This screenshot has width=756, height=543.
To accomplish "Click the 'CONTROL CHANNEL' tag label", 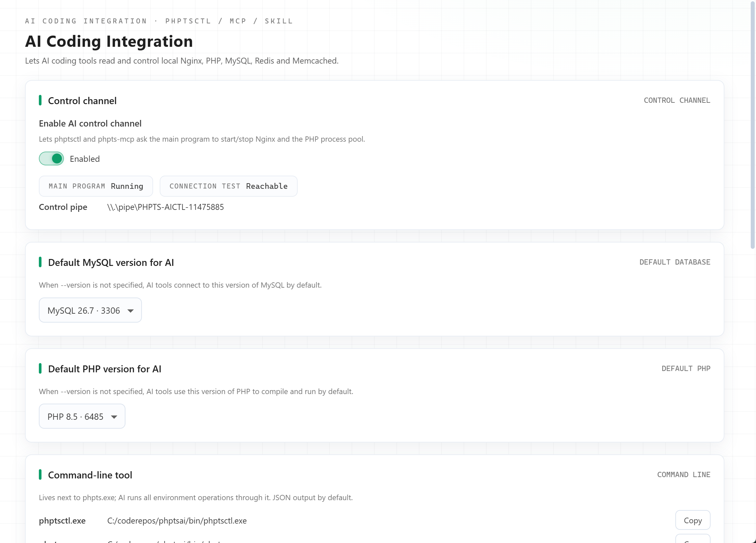I will coord(677,100).
